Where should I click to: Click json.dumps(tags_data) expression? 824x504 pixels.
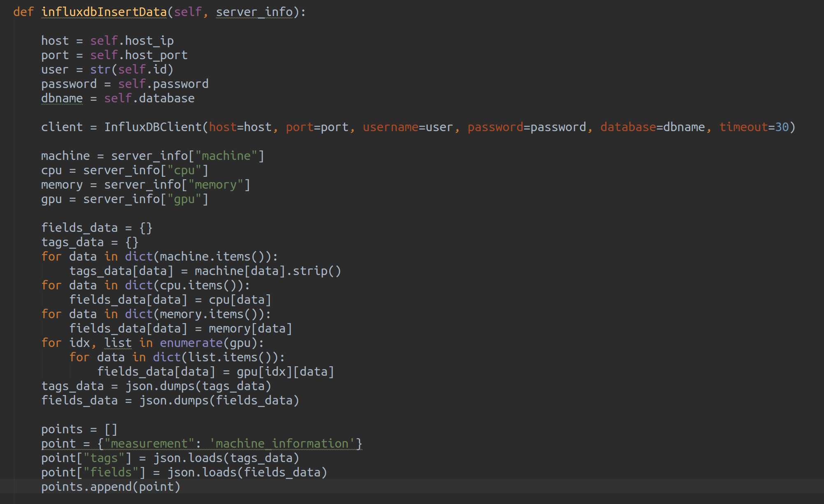(198, 386)
